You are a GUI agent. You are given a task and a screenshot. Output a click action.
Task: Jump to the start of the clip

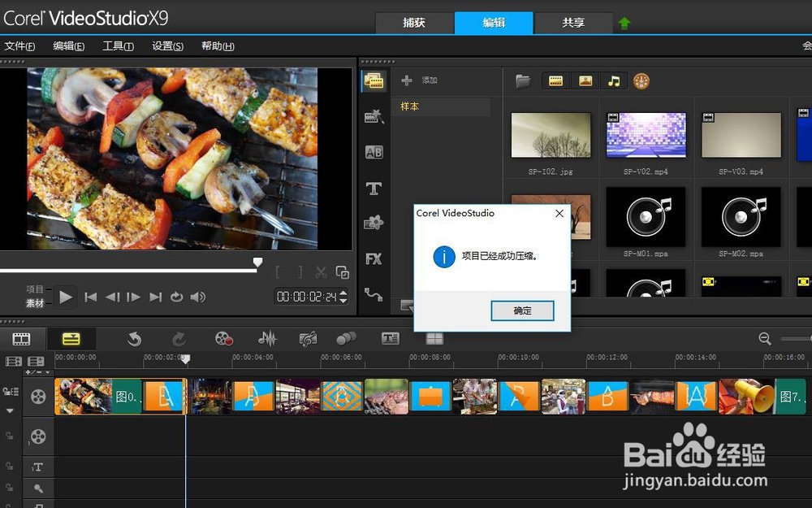91,297
